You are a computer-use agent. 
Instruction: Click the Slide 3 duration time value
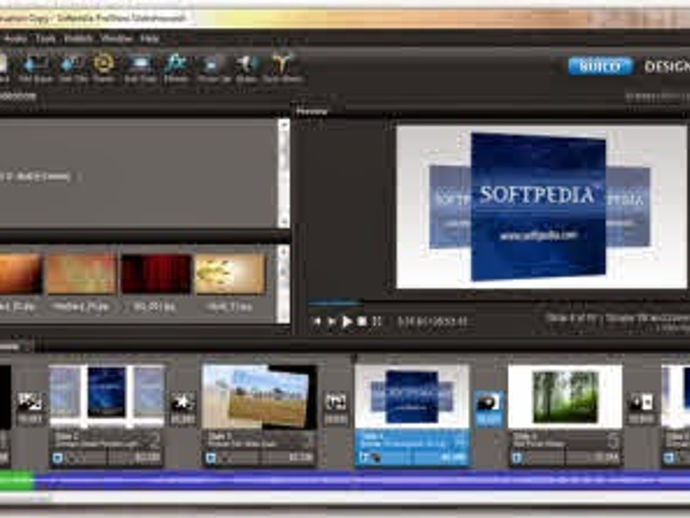(301, 458)
